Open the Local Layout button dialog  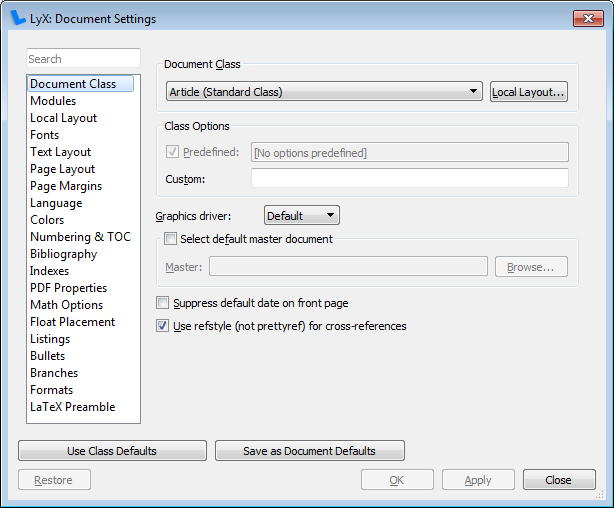pyautogui.click(x=529, y=92)
